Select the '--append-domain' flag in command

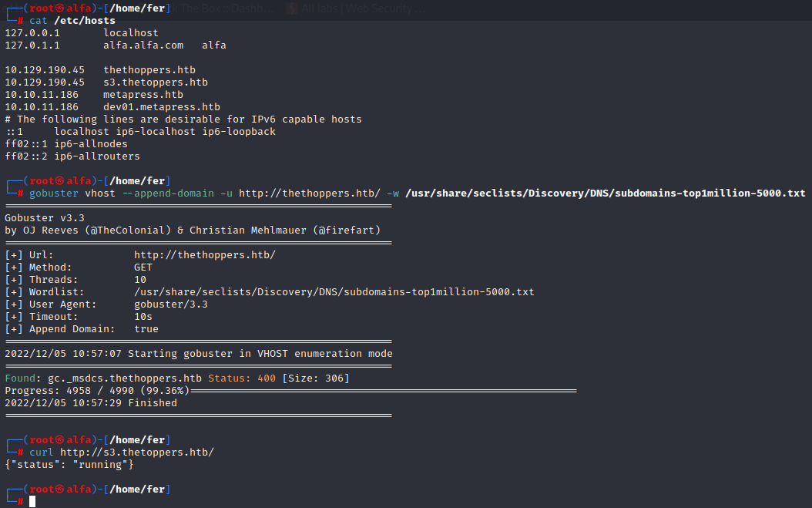coord(168,193)
